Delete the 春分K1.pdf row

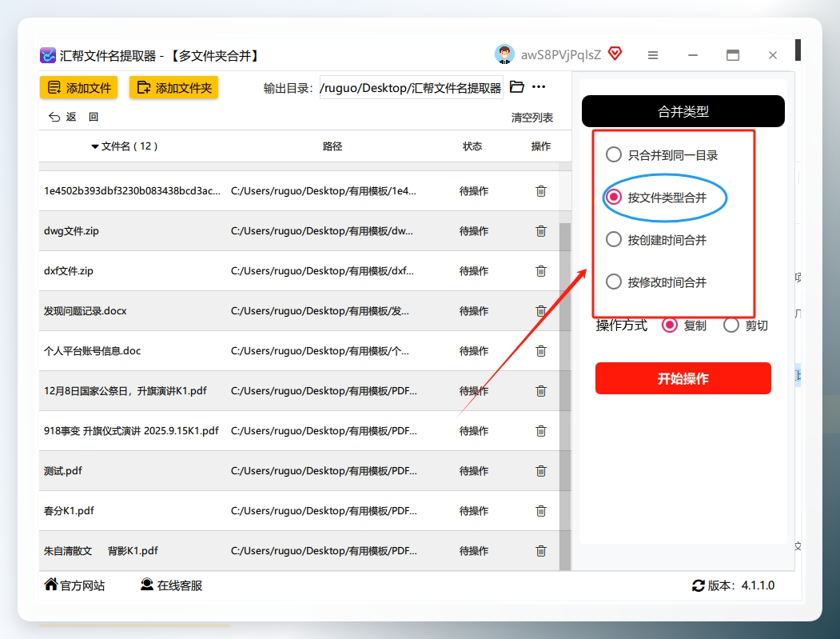tap(541, 511)
